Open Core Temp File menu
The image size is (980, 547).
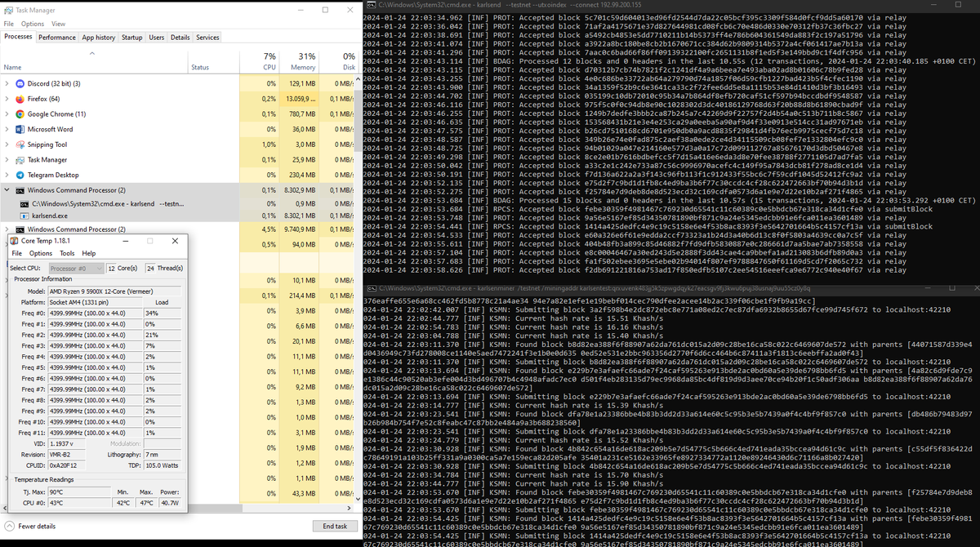click(x=17, y=253)
